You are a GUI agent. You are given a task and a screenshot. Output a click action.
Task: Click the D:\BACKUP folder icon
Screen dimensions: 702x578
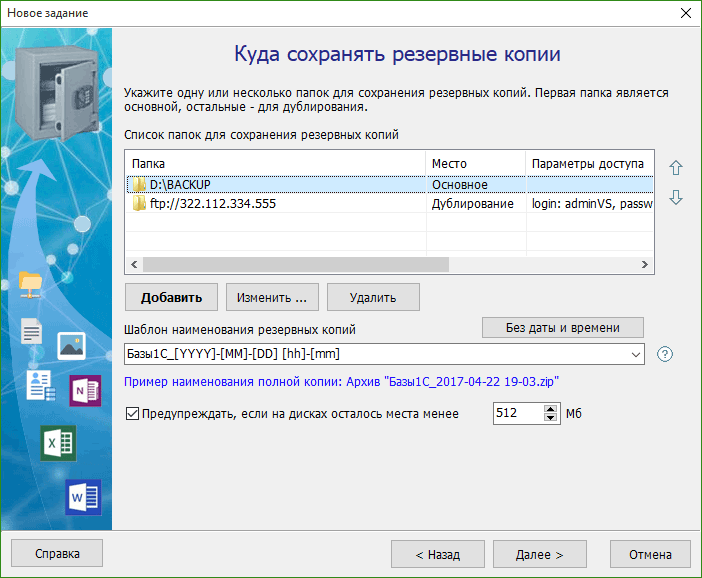[x=139, y=185]
